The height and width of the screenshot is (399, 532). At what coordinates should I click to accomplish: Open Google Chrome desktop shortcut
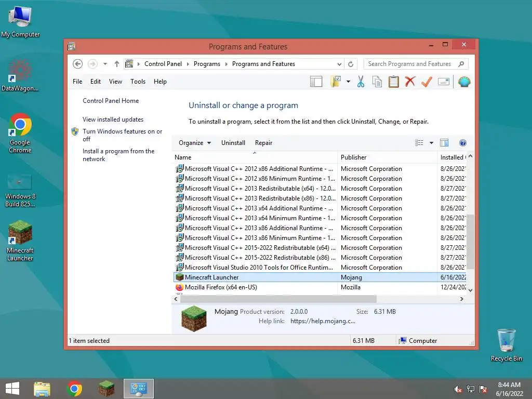(20, 133)
